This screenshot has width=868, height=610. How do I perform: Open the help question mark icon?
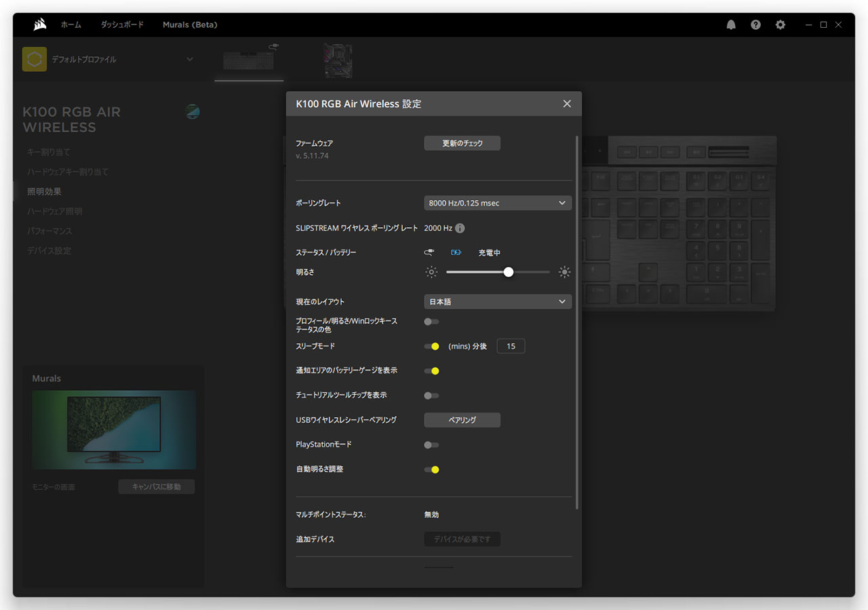pos(755,24)
